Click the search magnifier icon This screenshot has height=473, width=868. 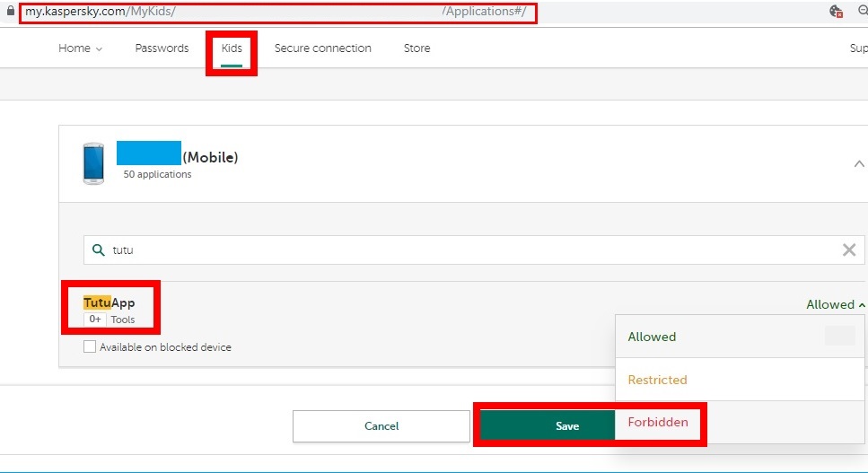[99, 250]
